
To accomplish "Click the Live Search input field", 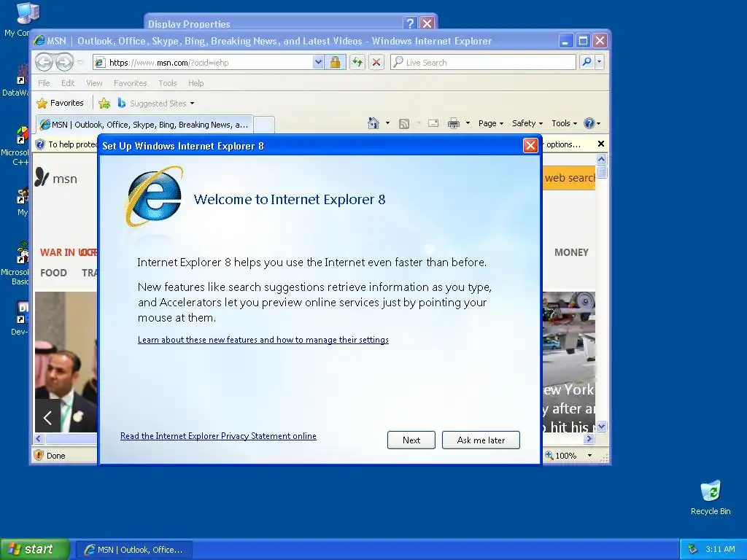I will point(483,63).
